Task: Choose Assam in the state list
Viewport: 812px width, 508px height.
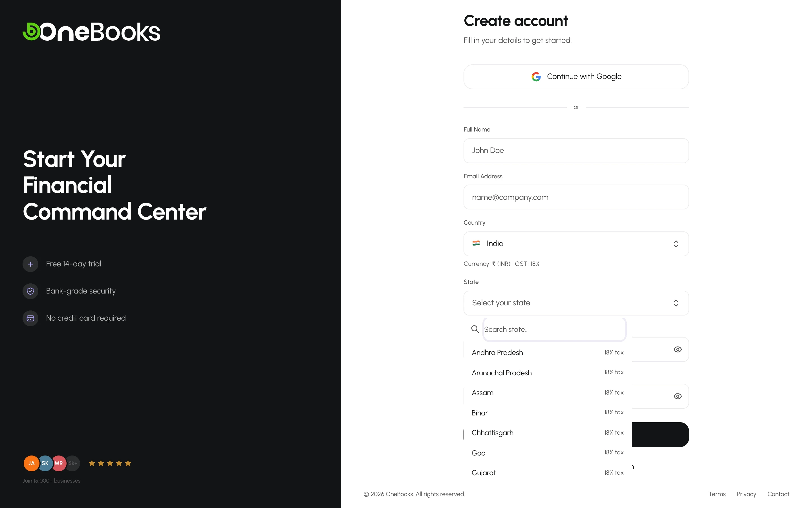Action: point(548,393)
